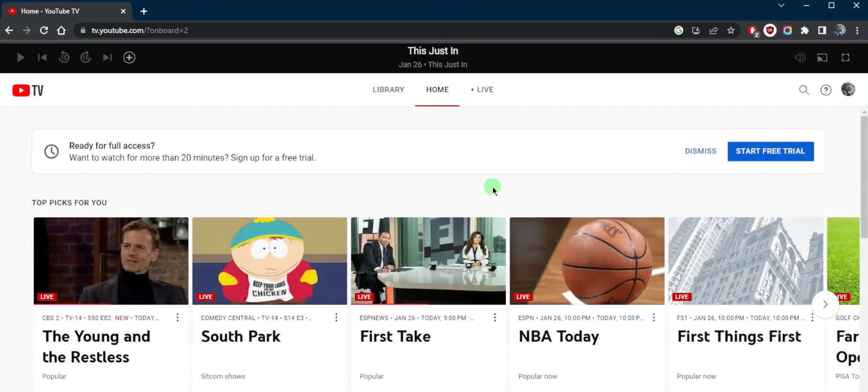Image resolution: width=868 pixels, height=392 pixels.
Task: Click the browser reload button
Action: [x=44, y=30]
